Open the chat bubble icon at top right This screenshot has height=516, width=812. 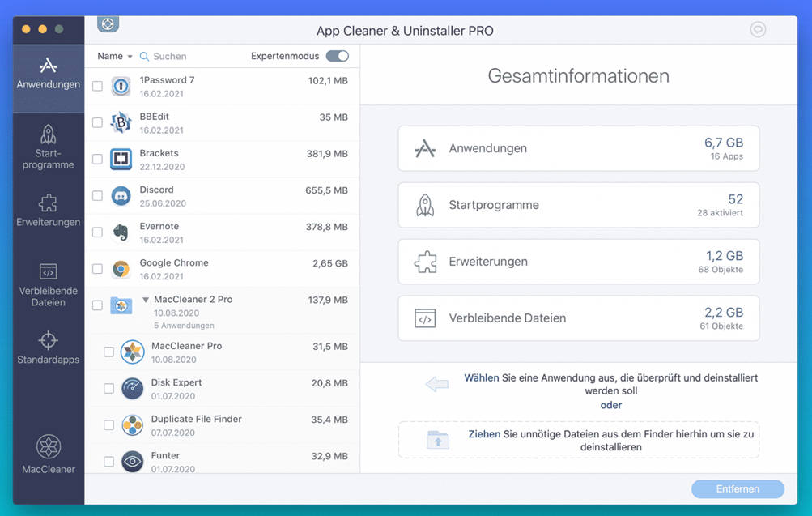coord(758,29)
